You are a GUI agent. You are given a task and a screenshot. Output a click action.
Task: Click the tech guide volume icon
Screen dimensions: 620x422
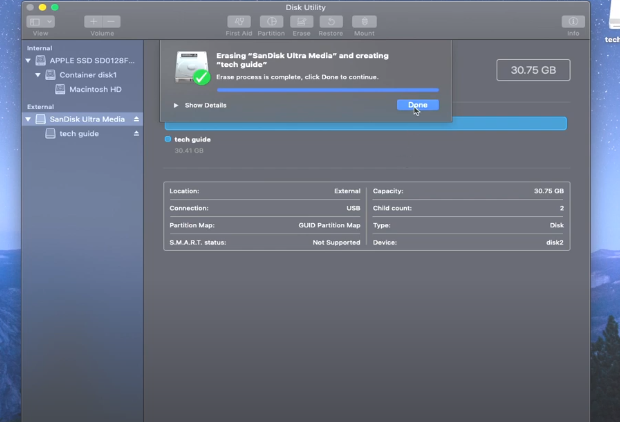pyautogui.click(x=50, y=134)
